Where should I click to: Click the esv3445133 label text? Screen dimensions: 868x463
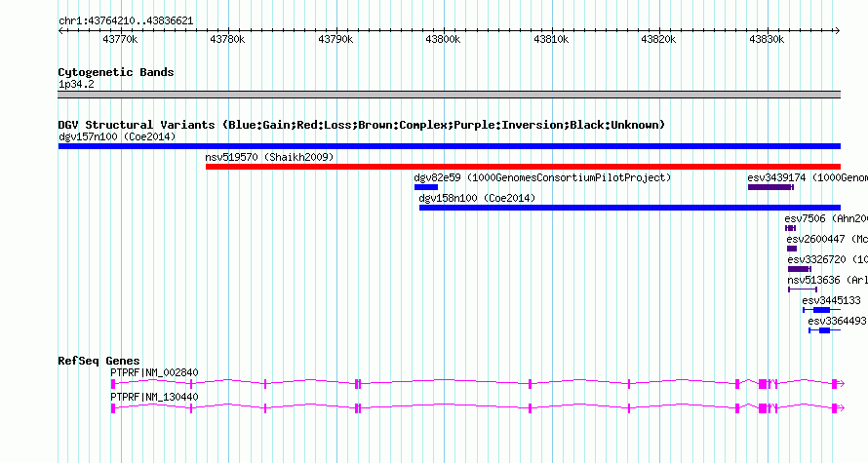point(832,300)
